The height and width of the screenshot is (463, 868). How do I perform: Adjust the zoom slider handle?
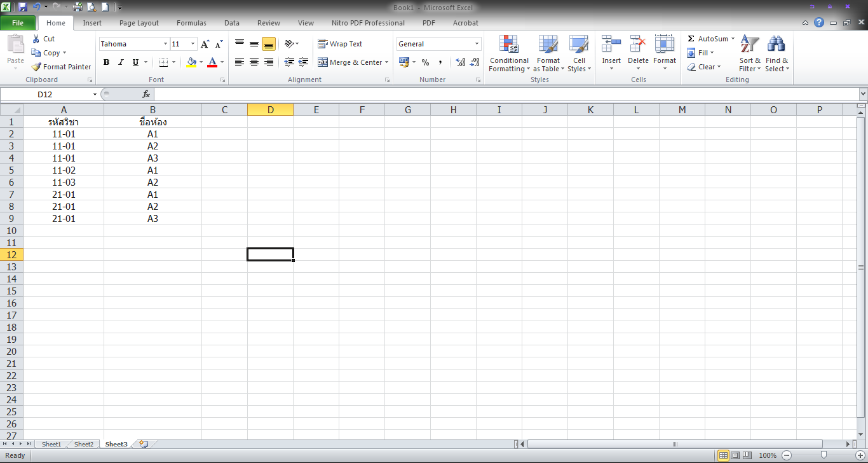[824, 455]
